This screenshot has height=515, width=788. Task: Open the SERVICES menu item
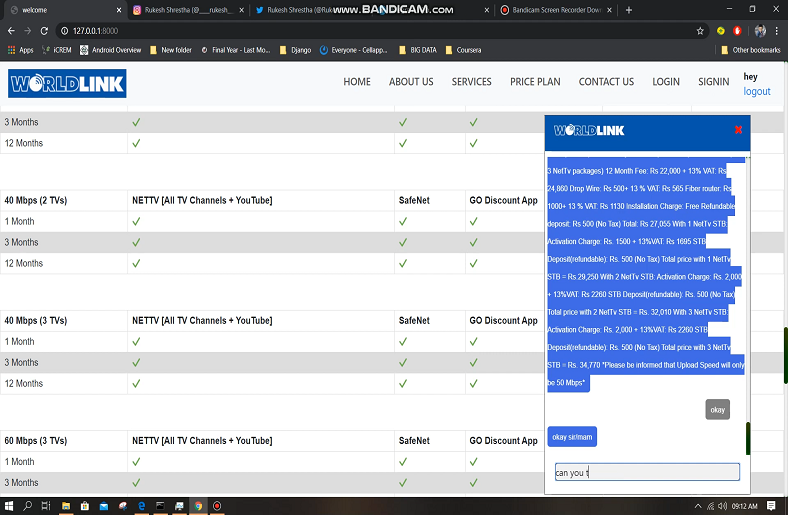(471, 81)
